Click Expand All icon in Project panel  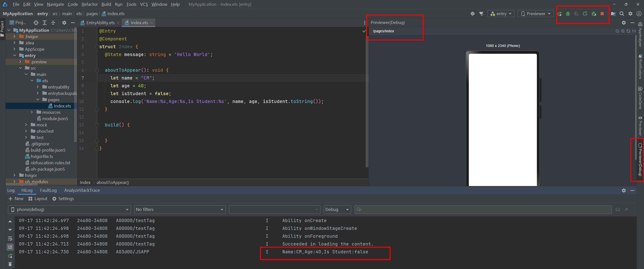coord(45,23)
